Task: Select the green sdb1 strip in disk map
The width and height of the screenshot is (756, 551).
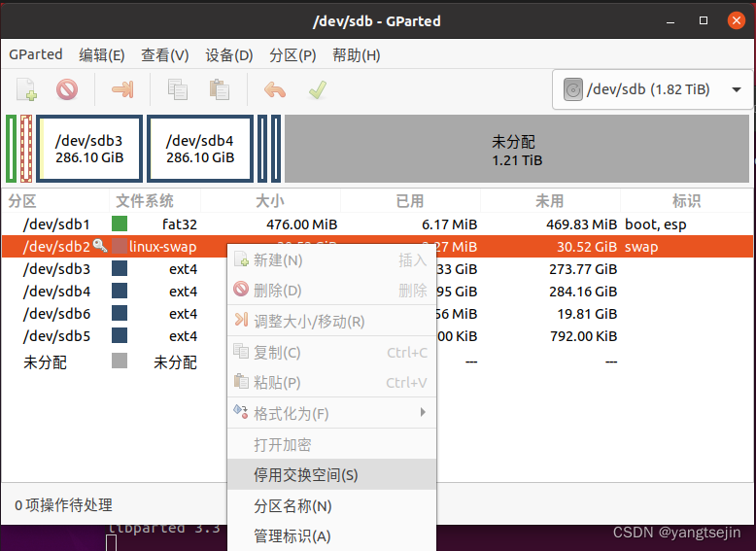Action: click(x=11, y=149)
